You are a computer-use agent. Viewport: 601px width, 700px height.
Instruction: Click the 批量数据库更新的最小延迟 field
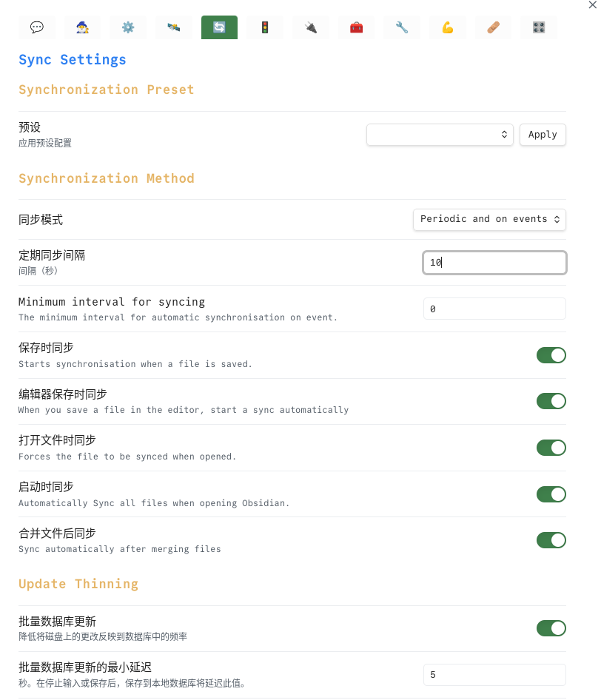pos(494,675)
